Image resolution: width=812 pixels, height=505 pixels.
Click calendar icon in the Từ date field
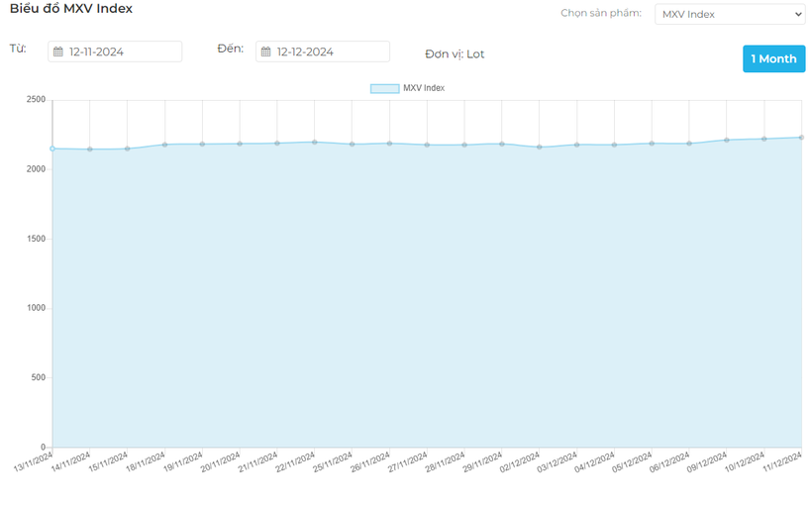pos(58,51)
